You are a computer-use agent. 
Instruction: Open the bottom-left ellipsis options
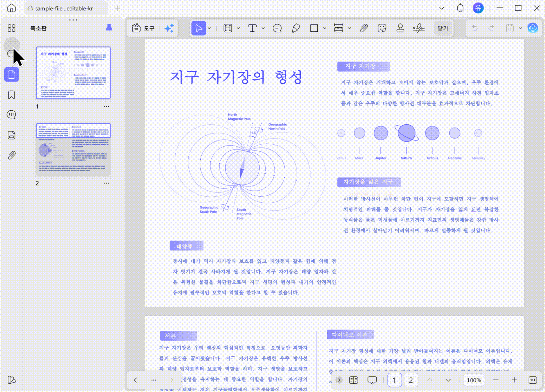tap(154, 380)
